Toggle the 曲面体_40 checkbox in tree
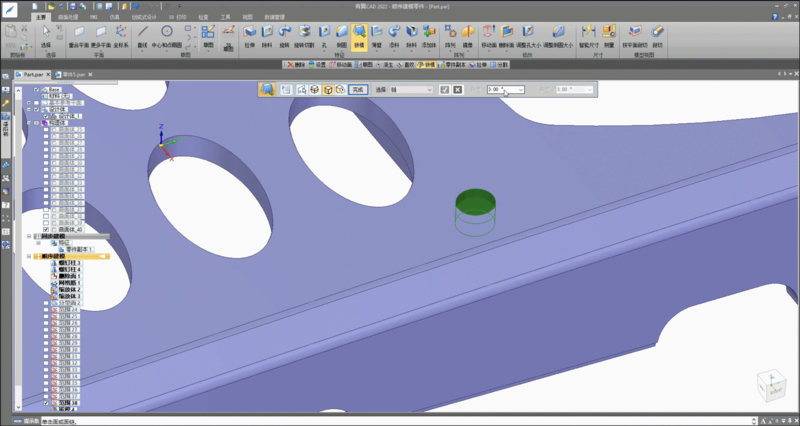Screen dimensions: 800x426 (x=46, y=228)
